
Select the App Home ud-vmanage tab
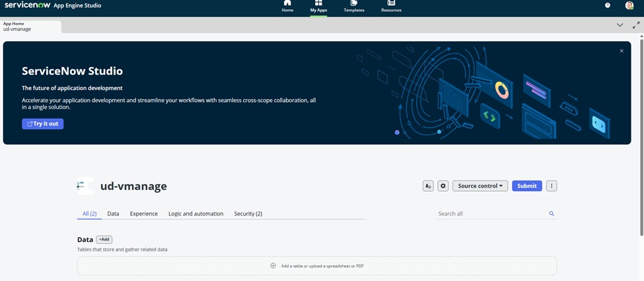(31, 26)
